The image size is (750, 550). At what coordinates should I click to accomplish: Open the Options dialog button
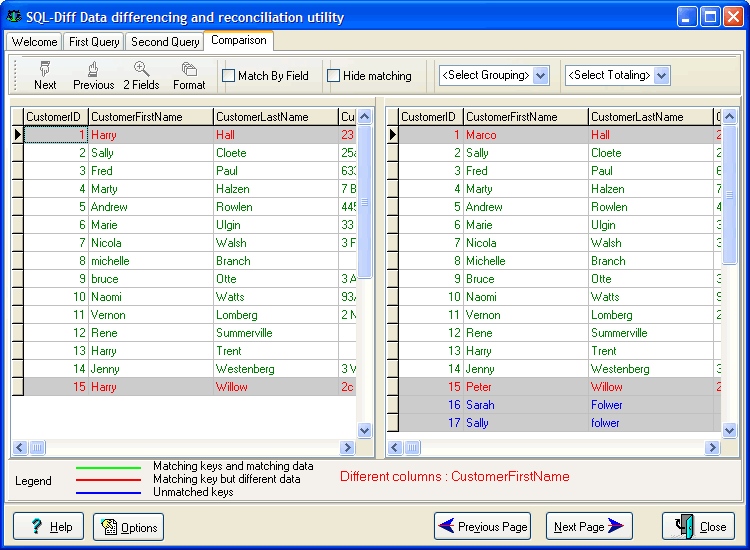coord(128,527)
